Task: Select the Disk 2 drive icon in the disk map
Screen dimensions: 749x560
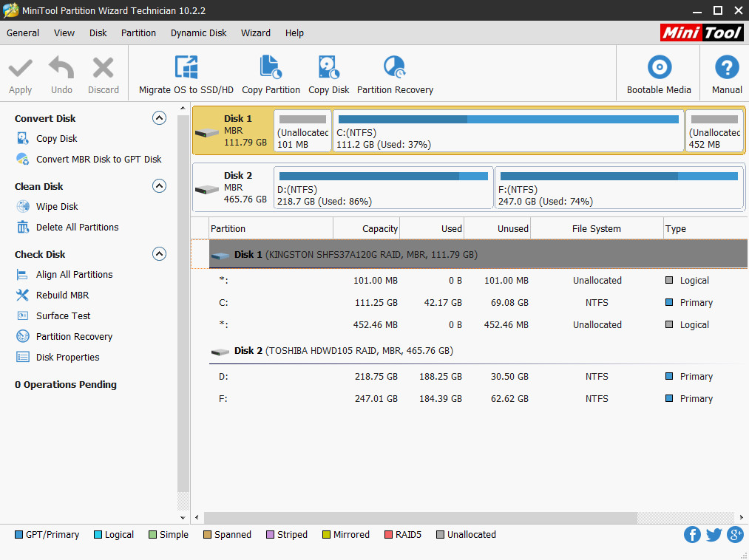Action: tap(207, 190)
